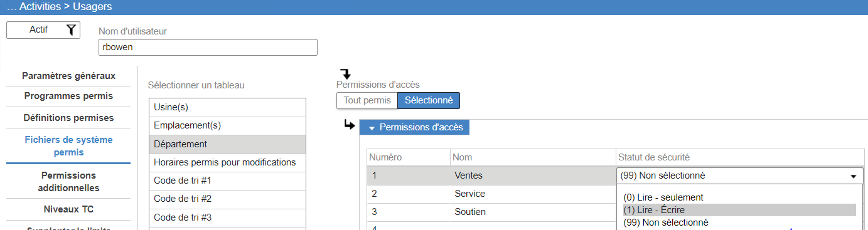Click the Nom d'utilisateur input field
Image resolution: width=868 pixels, height=230 pixels.
coord(208,47)
